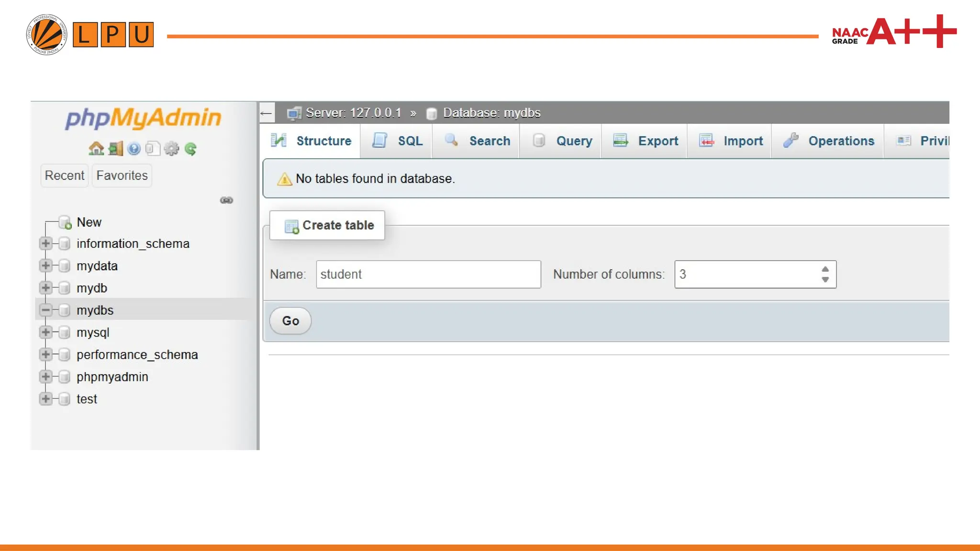Open the phpMyAdmin Home icon
The image size is (980, 551).
click(x=96, y=149)
